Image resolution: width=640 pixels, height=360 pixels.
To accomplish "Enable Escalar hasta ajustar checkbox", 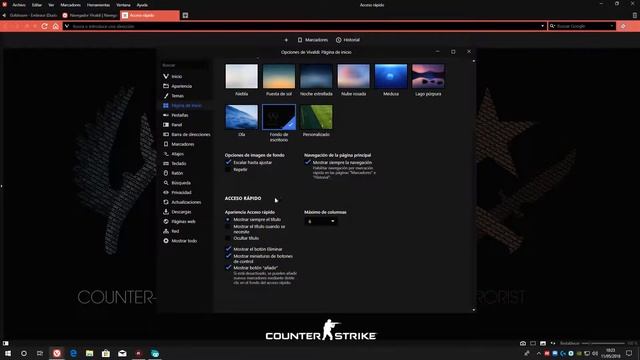I will (x=228, y=162).
